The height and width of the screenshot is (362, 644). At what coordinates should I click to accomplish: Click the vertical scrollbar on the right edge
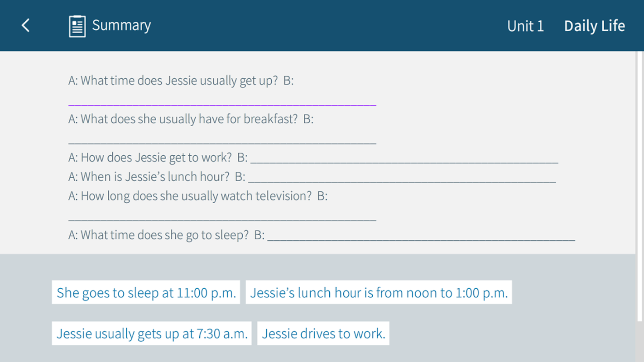coord(639,181)
